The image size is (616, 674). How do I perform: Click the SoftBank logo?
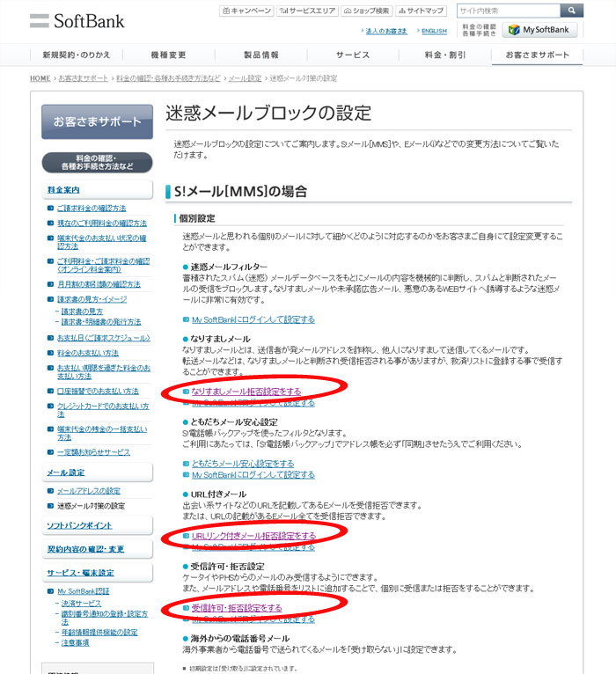(x=77, y=20)
